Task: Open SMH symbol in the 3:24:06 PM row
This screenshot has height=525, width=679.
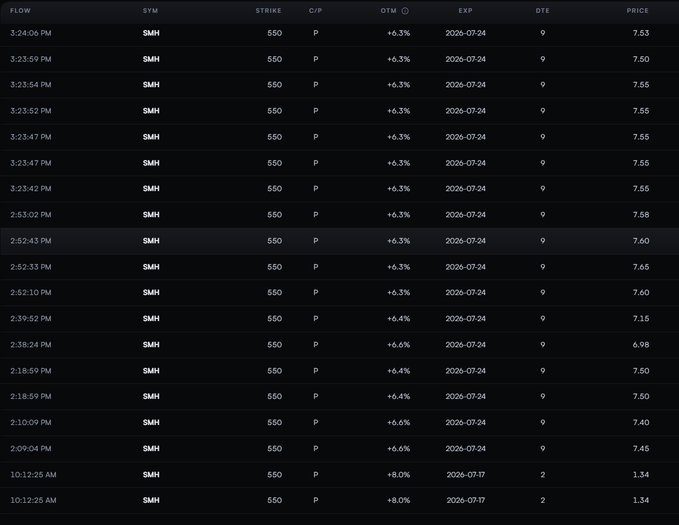Action: [151, 33]
